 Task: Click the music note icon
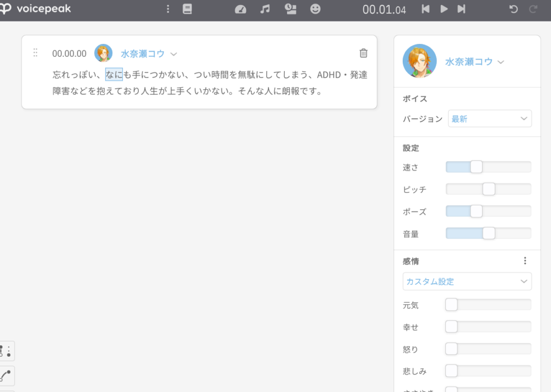click(x=265, y=9)
